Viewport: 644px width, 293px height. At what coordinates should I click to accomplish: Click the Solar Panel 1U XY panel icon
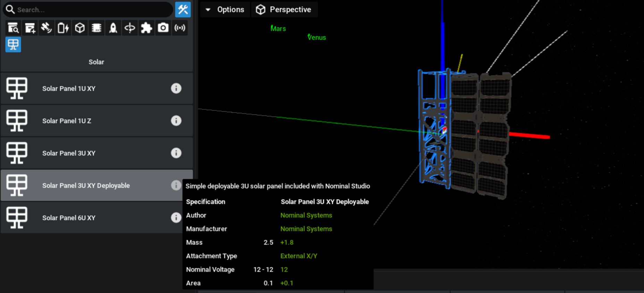click(17, 88)
